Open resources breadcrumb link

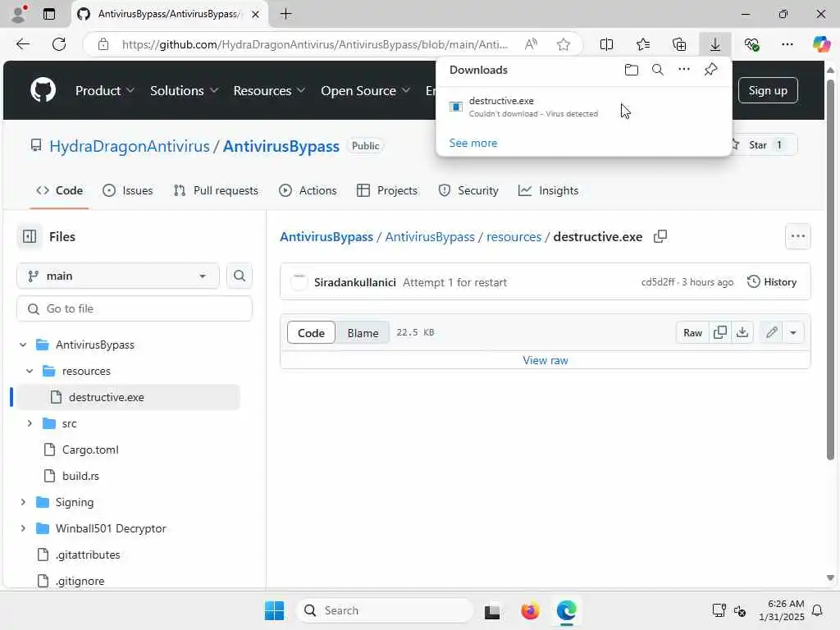(514, 236)
